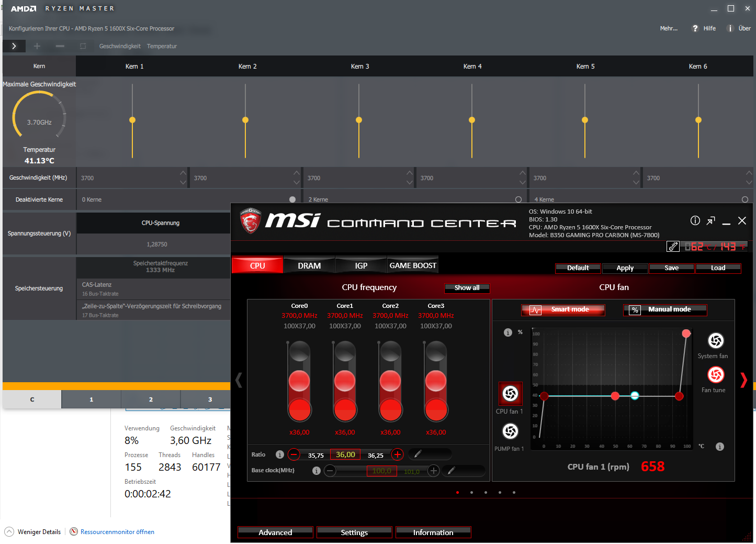This screenshot has width=756, height=544.
Task: Go to previous page with left chevron
Action: pos(239,380)
